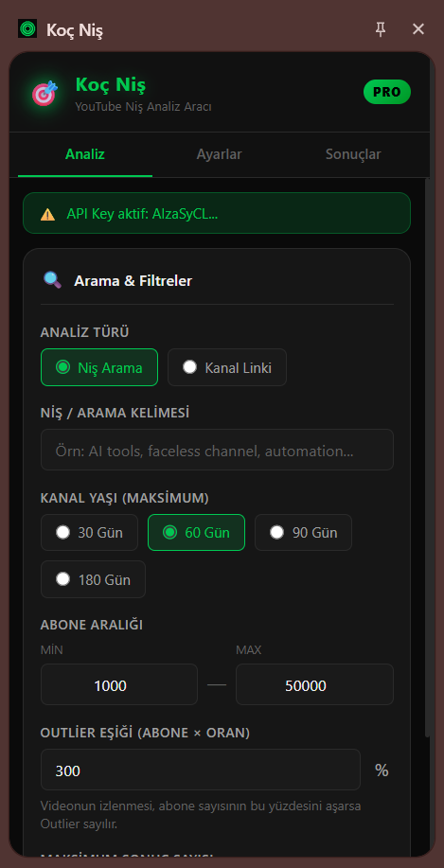Click the dartboard target logo
Screen dimensions: 444x868
pyautogui.click(x=44, y=93)
